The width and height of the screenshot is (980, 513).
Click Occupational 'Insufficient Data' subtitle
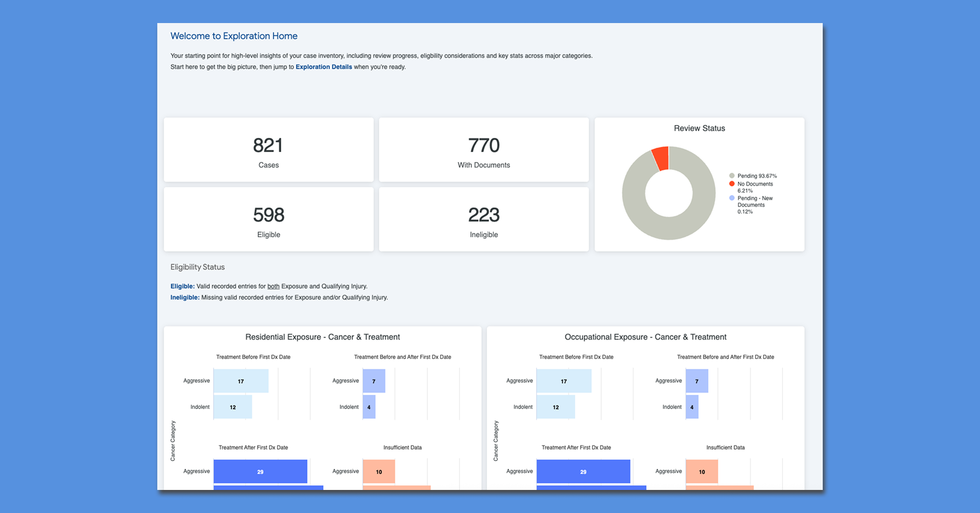point(726,447)
